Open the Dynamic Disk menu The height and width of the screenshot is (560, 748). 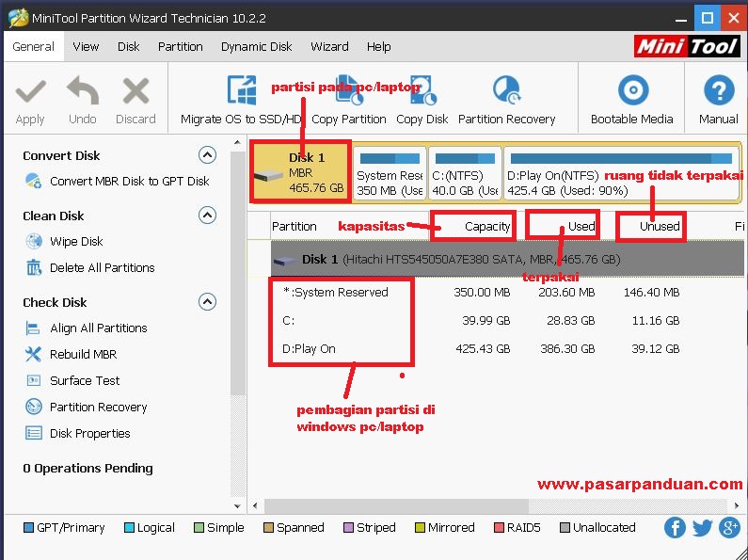coord(257,47)
